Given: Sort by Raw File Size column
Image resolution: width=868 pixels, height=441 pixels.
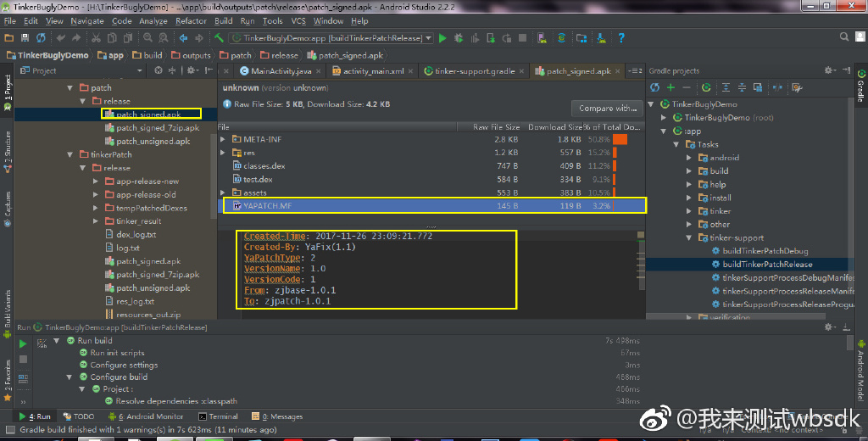Looking at the screenshot, I should pyautogui.click(x=496, y=127).
